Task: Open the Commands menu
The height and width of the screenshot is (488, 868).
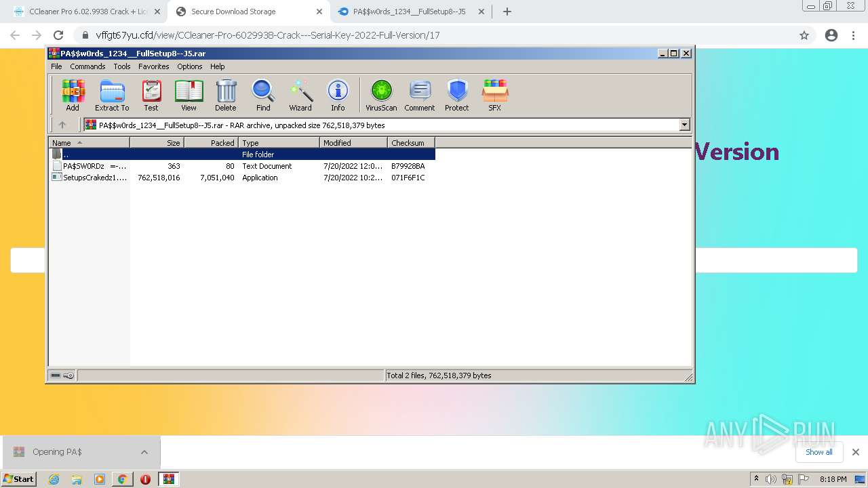Action: (87, 66)
